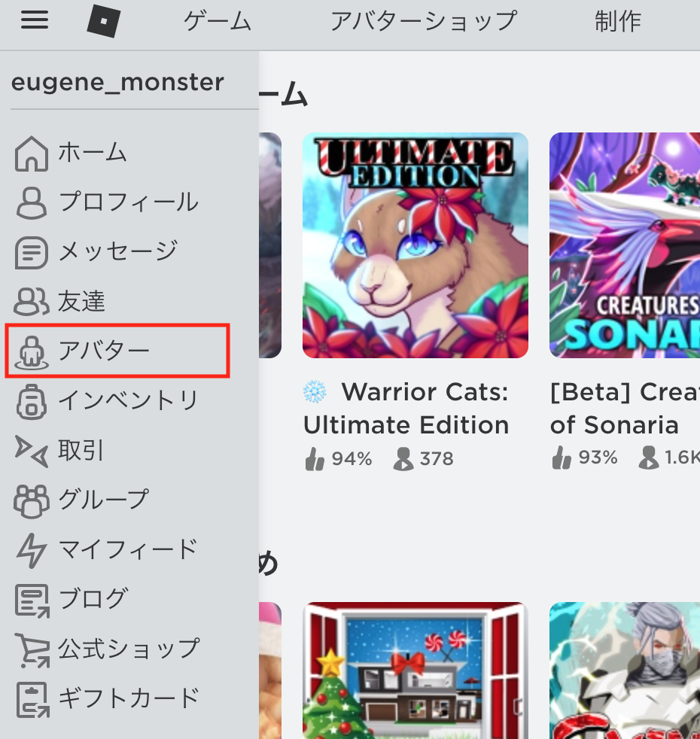Select the ギフトカード sidebar entry

tap(107, 699)
